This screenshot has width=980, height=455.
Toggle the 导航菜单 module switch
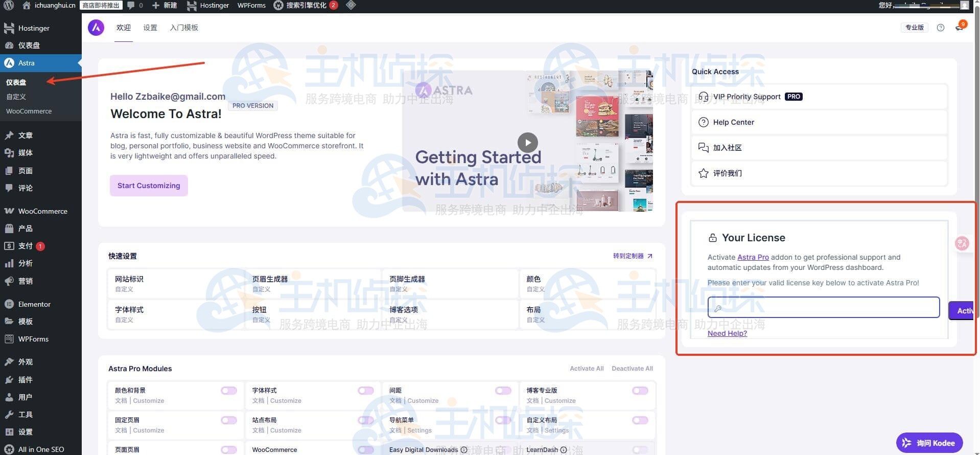pyautogui.click(x=503, y=420)
